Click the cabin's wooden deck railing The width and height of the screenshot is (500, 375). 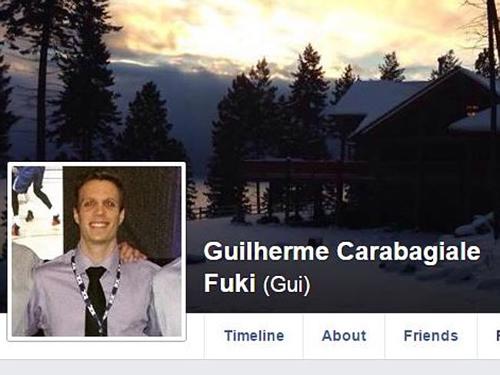[x=300, y=167]
